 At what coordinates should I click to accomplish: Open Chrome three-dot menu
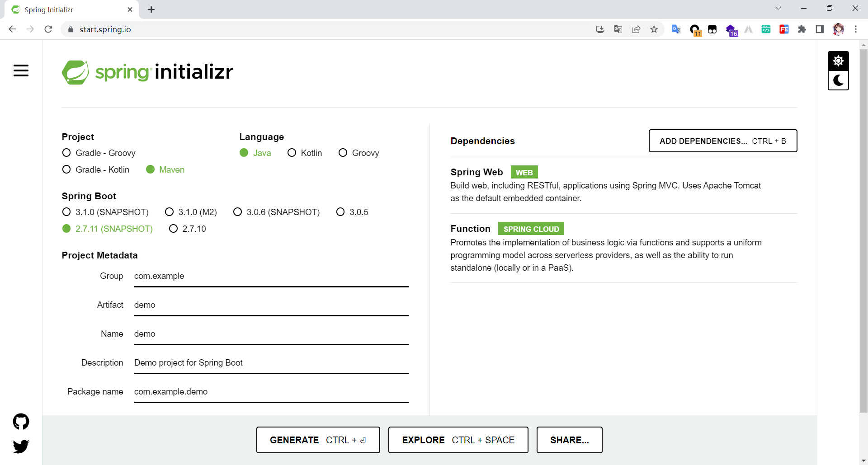856,29
